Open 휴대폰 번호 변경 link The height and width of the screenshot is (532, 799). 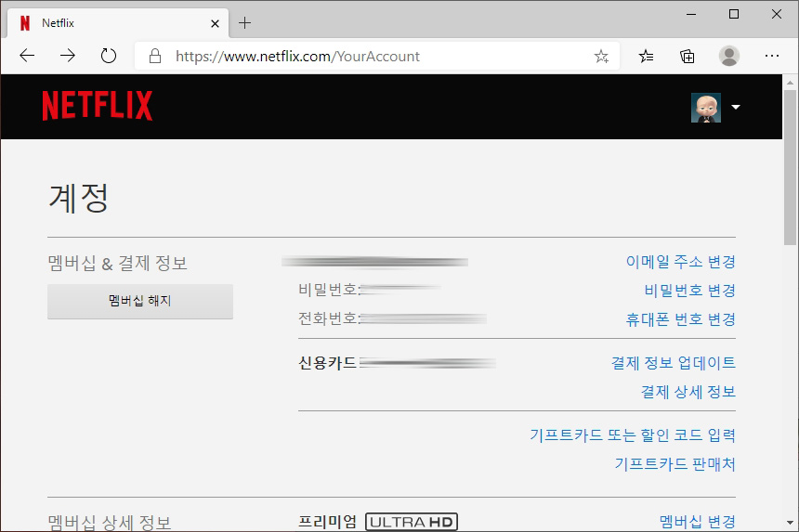[x=680, y=319]
